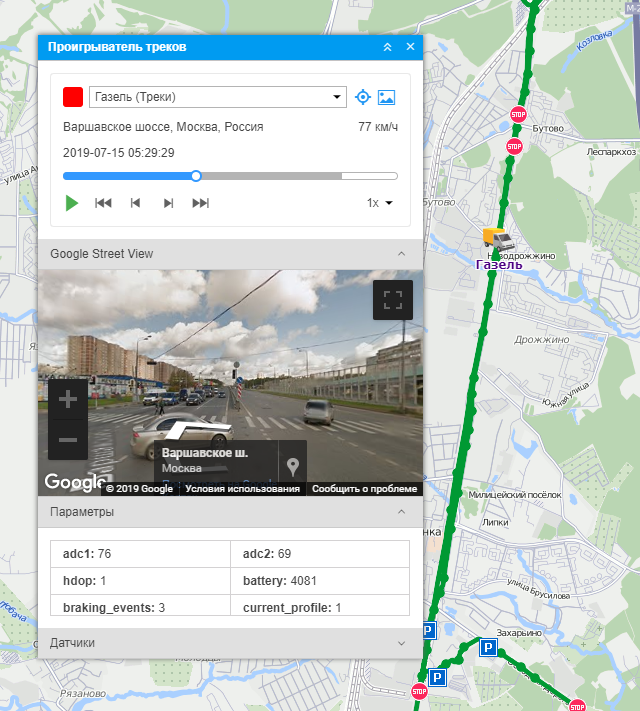Click the 77 км/ч speed value

click(378, 127)
